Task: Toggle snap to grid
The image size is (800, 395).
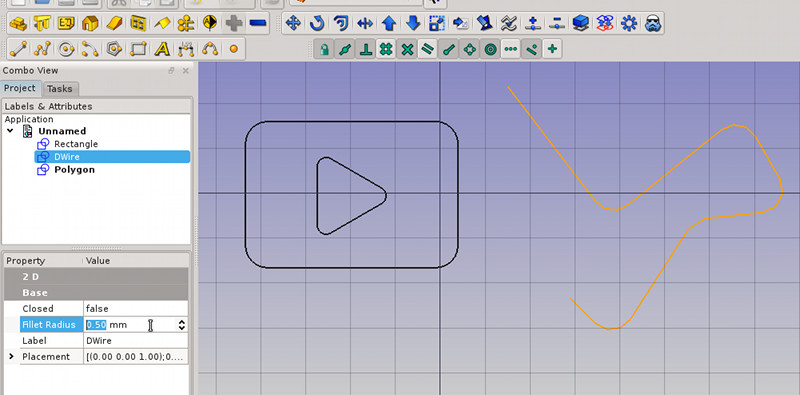Action: [386, 50]
